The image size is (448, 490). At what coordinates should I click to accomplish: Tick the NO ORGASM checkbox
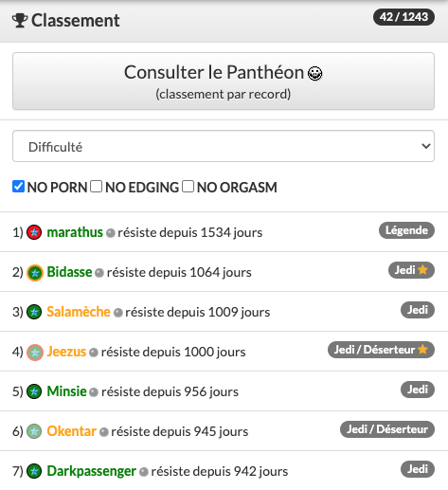click(x=188, y=187)
